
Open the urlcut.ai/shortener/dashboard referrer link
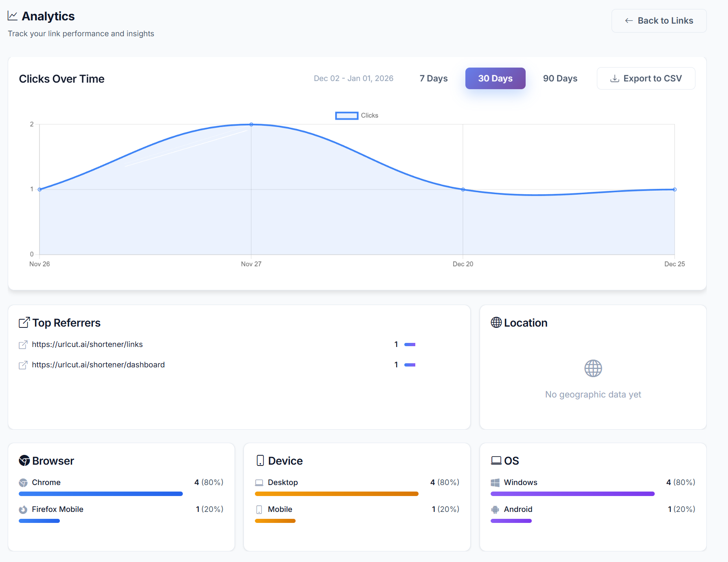98,364
